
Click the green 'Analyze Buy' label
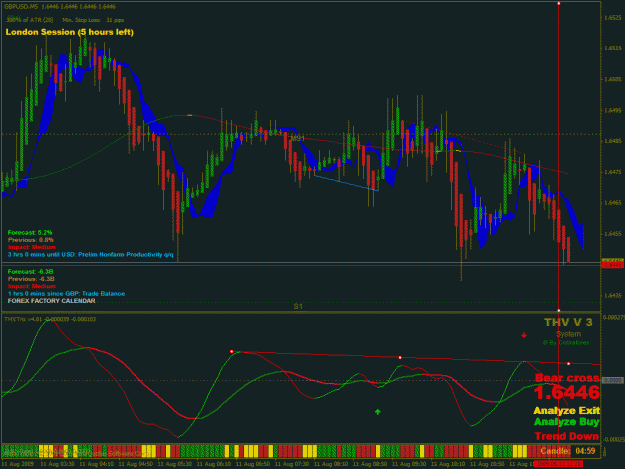point(566,422)
